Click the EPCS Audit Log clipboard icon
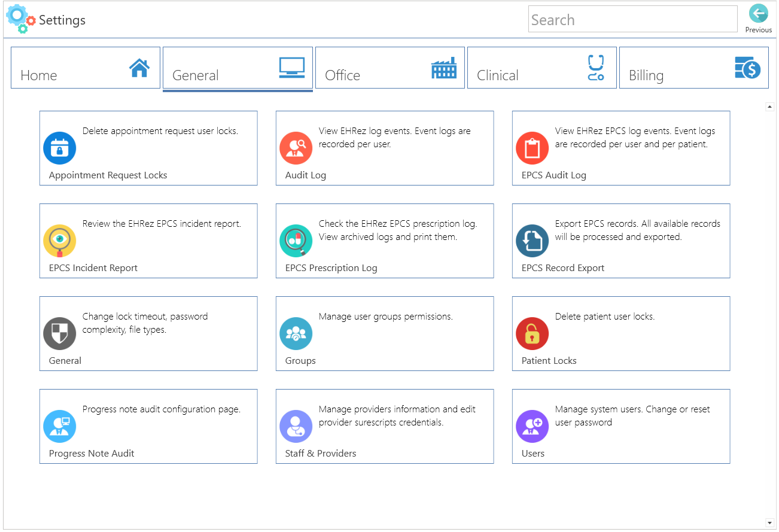The width and height of the screenshot is (779, 532). pos(532,148)
